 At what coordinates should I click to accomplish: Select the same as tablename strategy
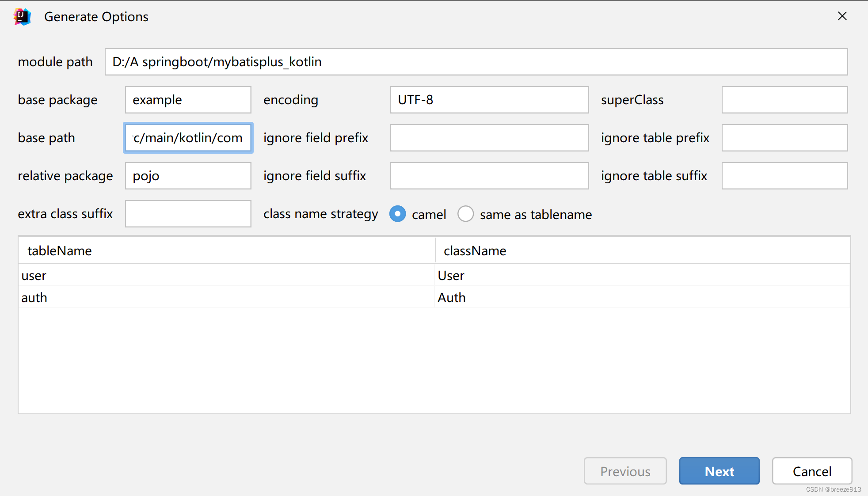(x=465, y=214)
